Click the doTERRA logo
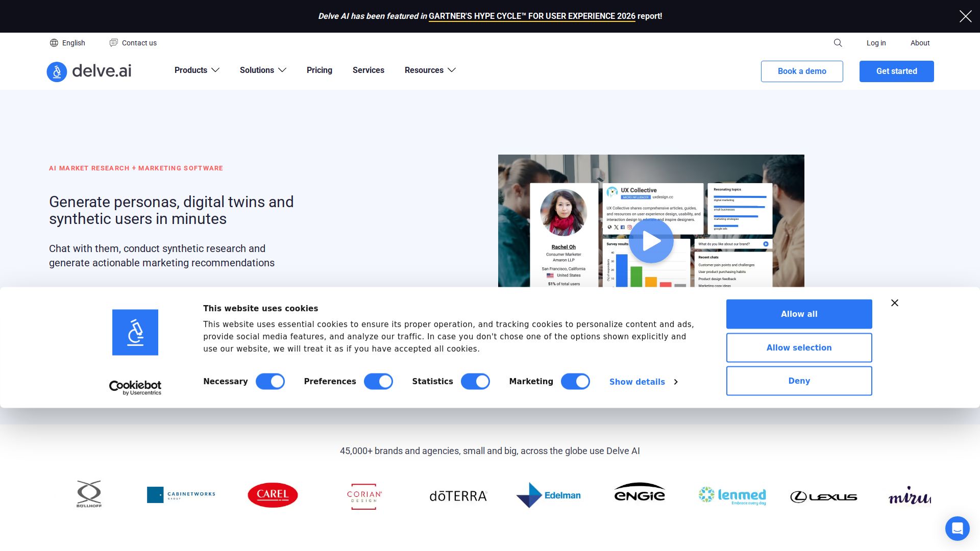 coord(458,496)
